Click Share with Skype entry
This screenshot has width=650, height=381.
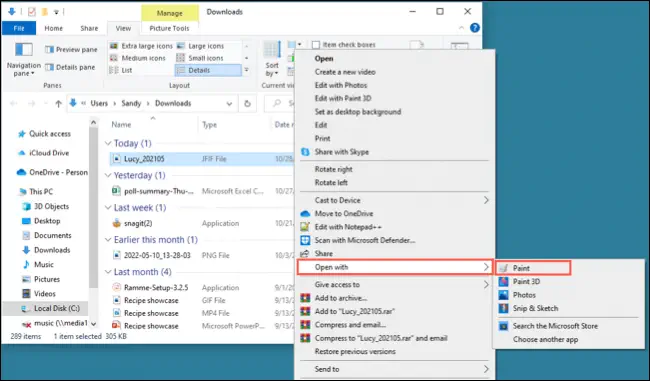pos(342,152)
